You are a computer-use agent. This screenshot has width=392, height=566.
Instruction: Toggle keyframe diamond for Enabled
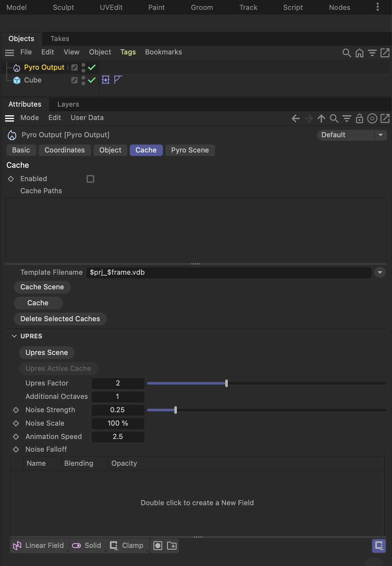(x=11, y=179)
